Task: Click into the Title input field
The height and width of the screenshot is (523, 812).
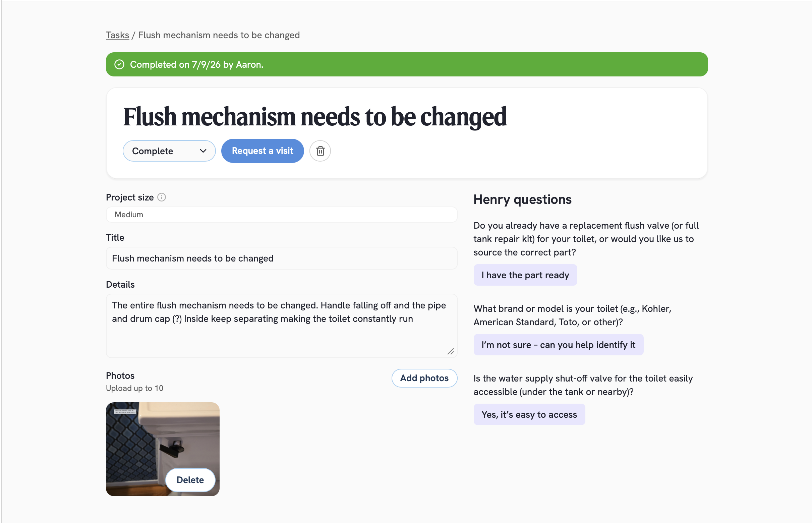Action: (x=282, y=258)
